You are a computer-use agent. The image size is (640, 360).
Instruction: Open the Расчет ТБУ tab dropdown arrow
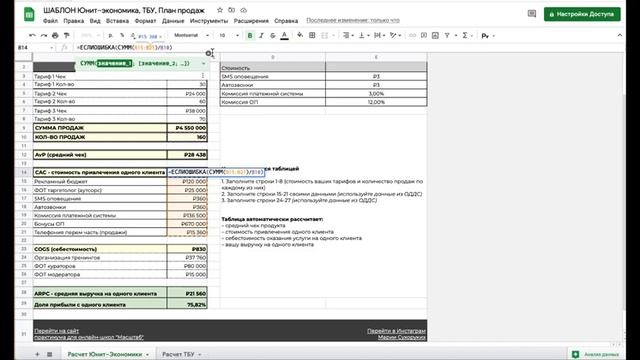pyautogui.click(x=200, y=354)
